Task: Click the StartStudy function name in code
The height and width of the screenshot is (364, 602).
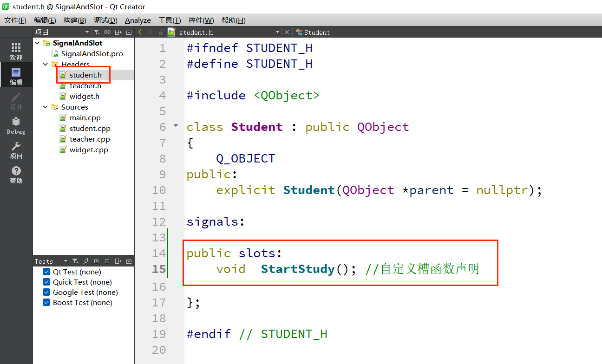Action: (x=298, y=269)
